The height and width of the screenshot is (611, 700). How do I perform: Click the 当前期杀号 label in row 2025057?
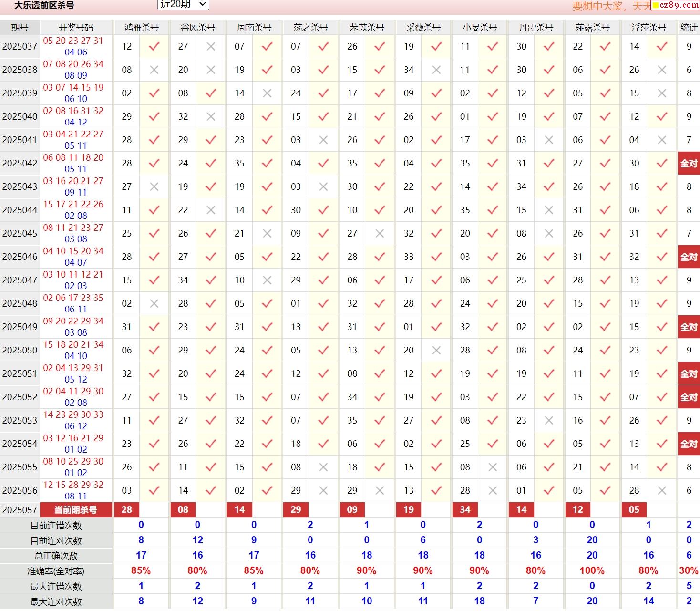click(x=76, y=509)
